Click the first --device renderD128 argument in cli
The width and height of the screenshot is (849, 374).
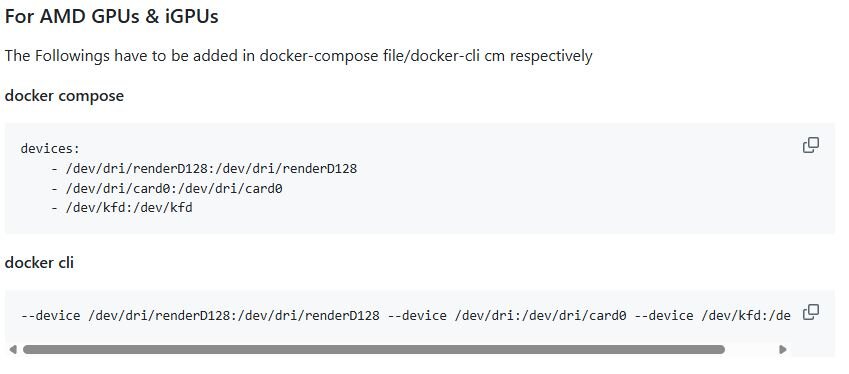200,316
